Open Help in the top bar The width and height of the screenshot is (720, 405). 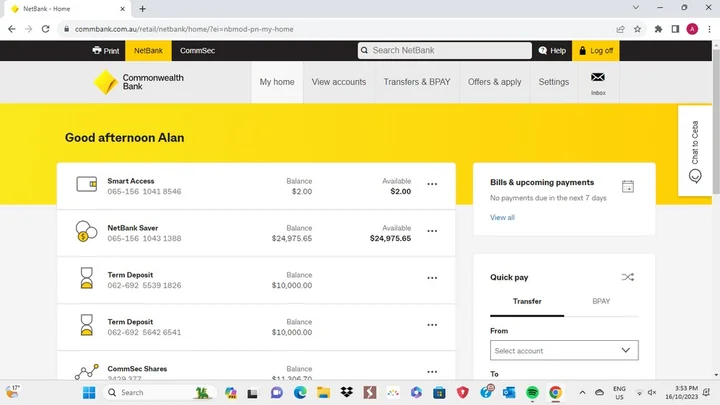point(552,51)
